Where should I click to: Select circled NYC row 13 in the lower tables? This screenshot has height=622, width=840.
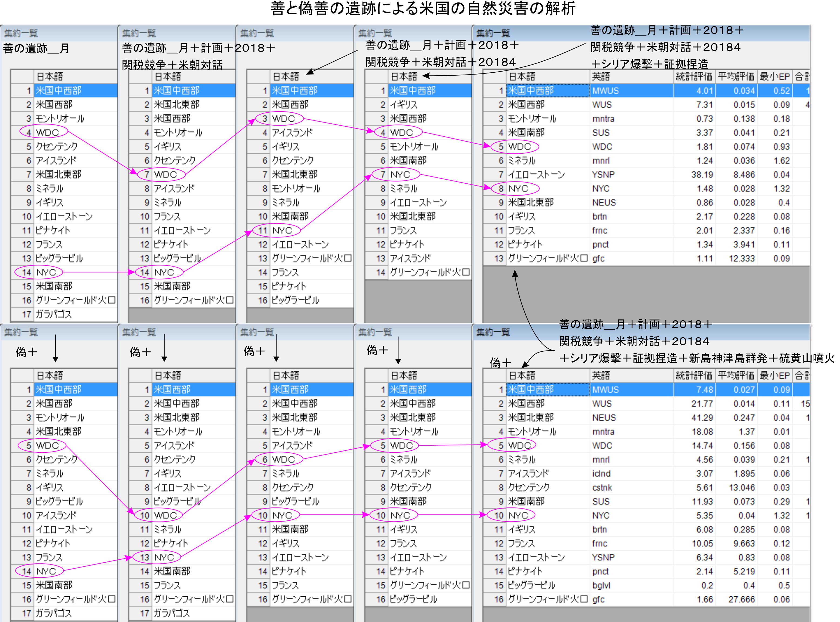pyautogui.click(x=164, y=558)
